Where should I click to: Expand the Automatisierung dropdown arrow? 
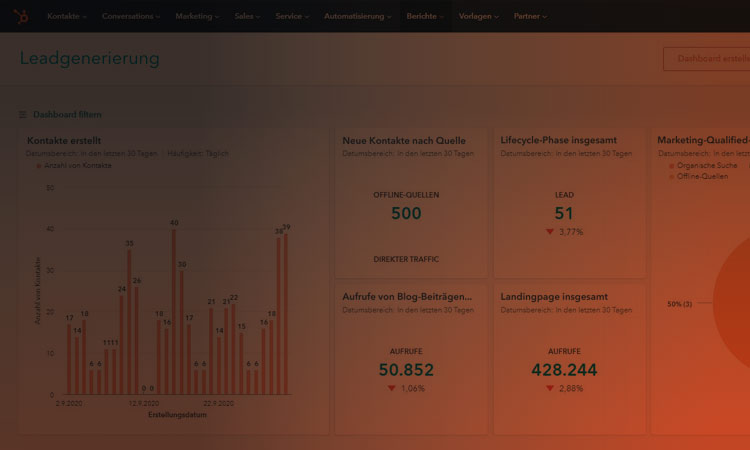point(389,17)
